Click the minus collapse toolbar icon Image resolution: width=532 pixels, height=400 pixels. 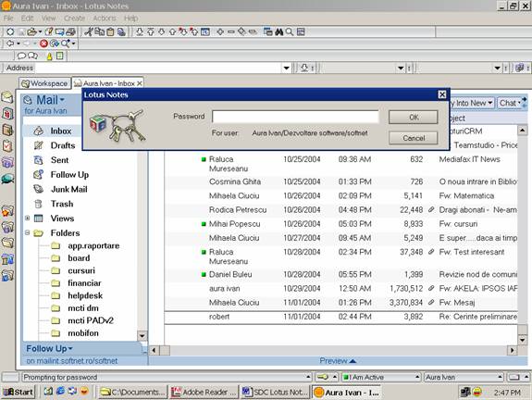click(x=231, y=31)
